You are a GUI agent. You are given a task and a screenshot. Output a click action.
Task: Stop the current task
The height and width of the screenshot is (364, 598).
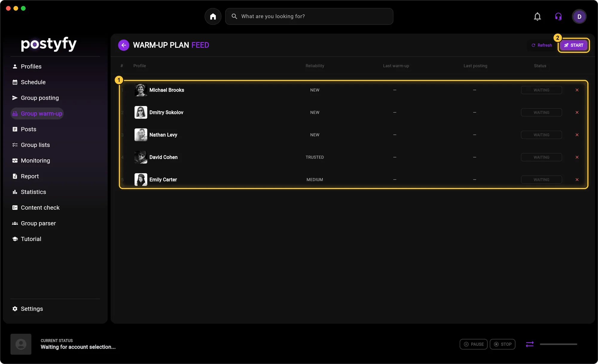[503, 344]
